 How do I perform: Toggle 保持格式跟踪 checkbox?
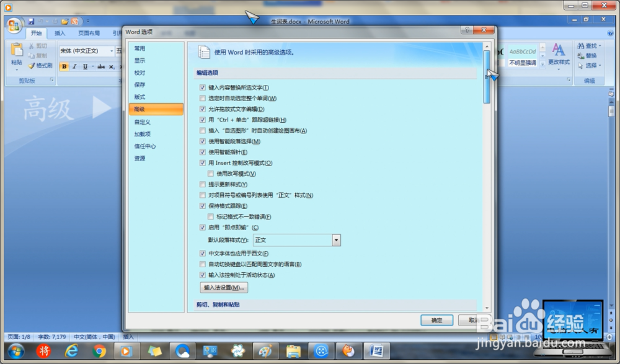coord(203,206)
